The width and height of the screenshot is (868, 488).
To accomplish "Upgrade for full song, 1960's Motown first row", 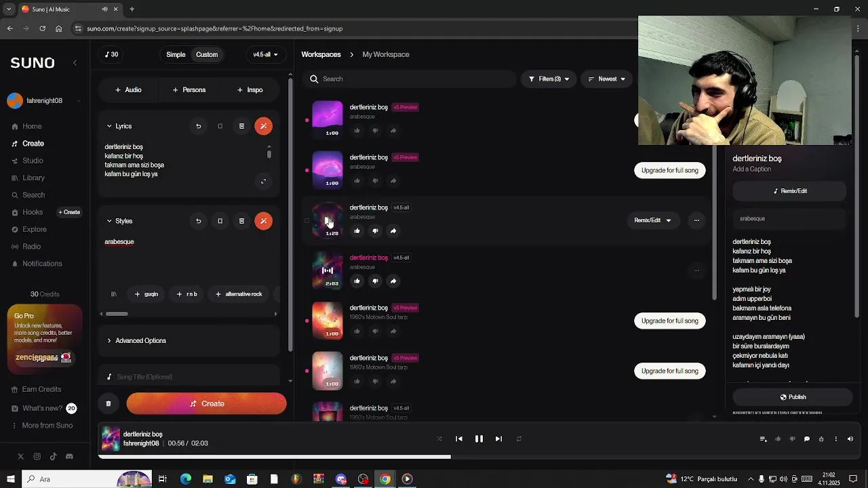I will point(669,321).
